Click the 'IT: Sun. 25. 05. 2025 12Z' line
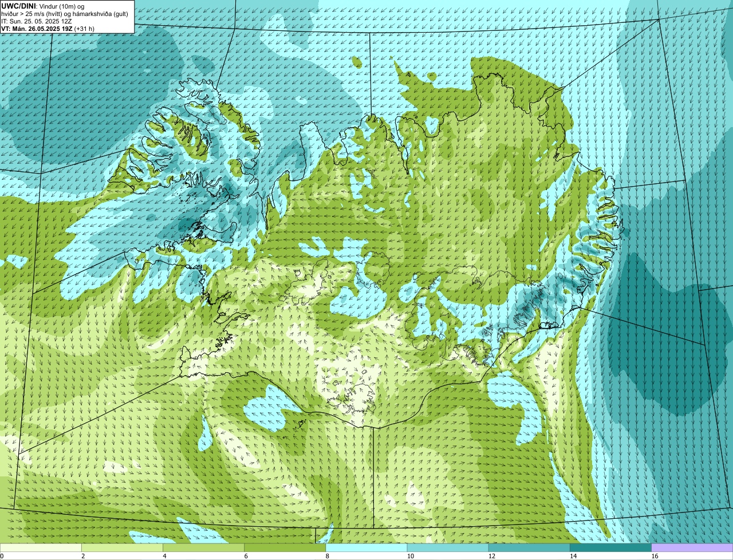Viewport: 733px width, 560px height. [x=37, y=21]
